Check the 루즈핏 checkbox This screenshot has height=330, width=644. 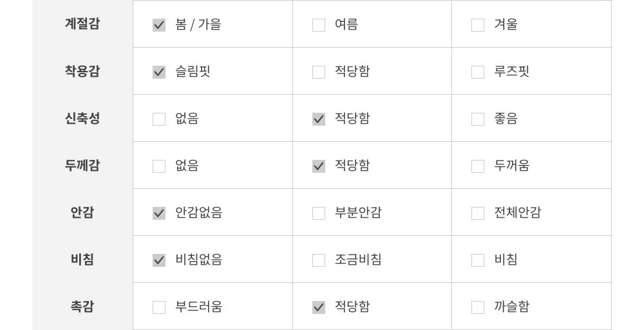478,72
